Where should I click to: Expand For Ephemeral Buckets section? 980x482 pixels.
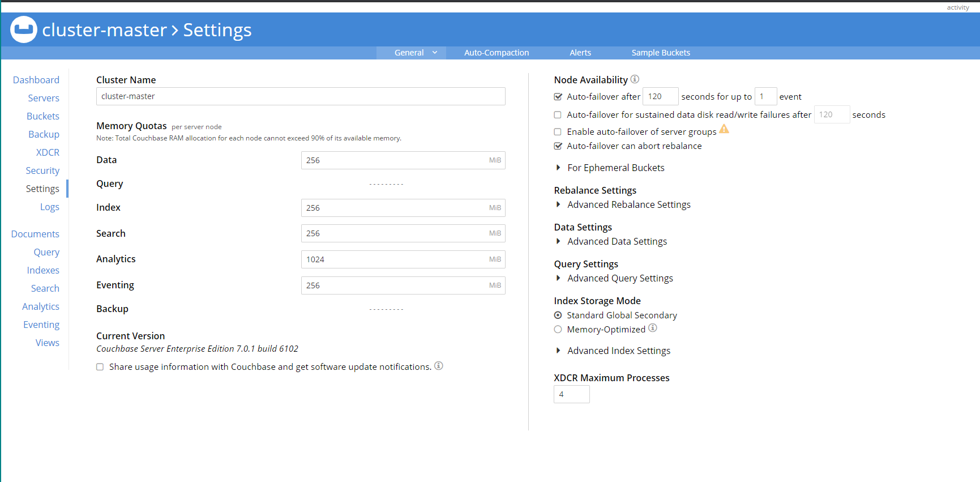(609, 168)
